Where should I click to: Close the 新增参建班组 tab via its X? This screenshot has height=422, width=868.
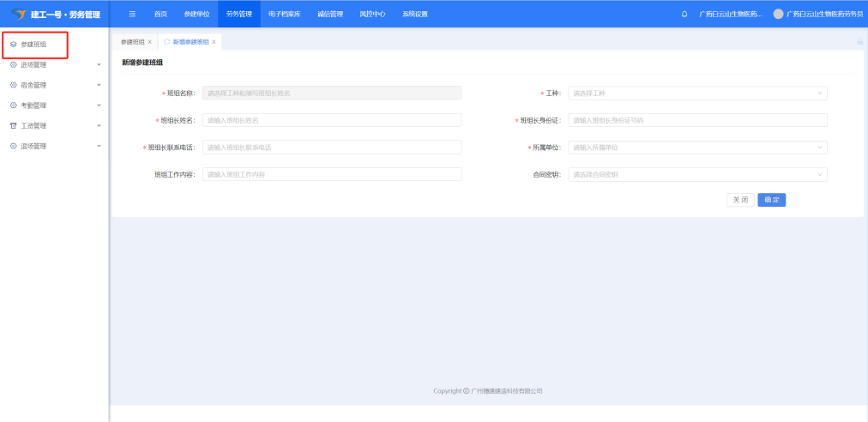tap(214, 41)
